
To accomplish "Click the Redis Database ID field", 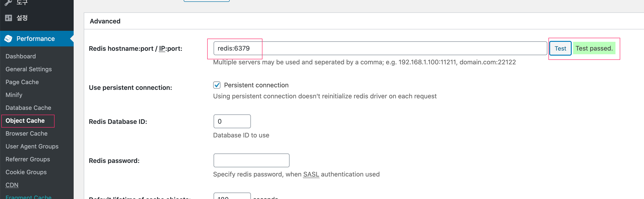I will (232, 121).
